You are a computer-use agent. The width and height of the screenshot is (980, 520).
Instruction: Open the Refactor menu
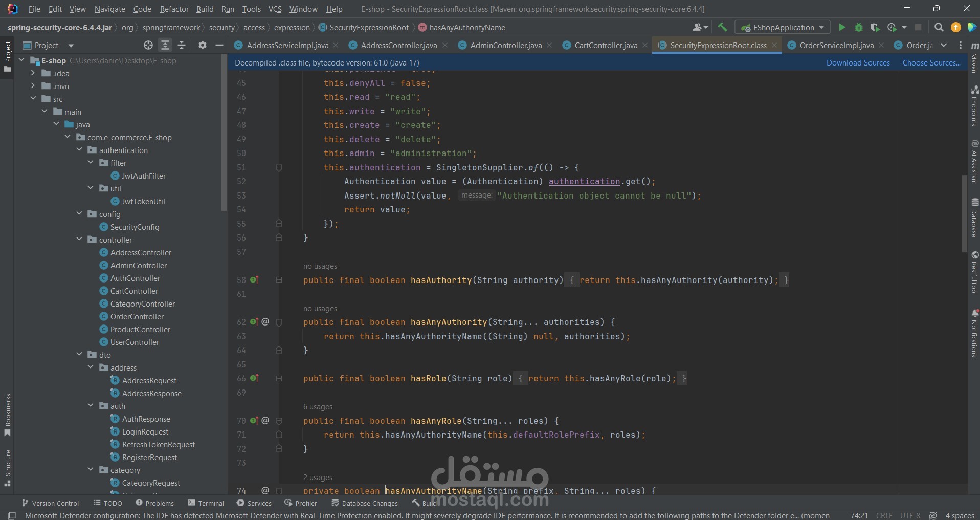[174, 9]
